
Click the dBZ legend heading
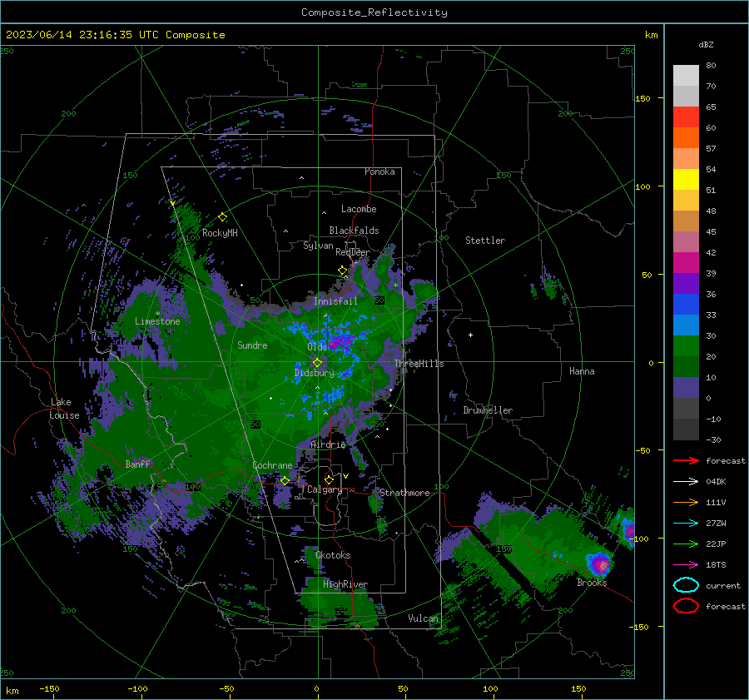[x=706, y=44]
